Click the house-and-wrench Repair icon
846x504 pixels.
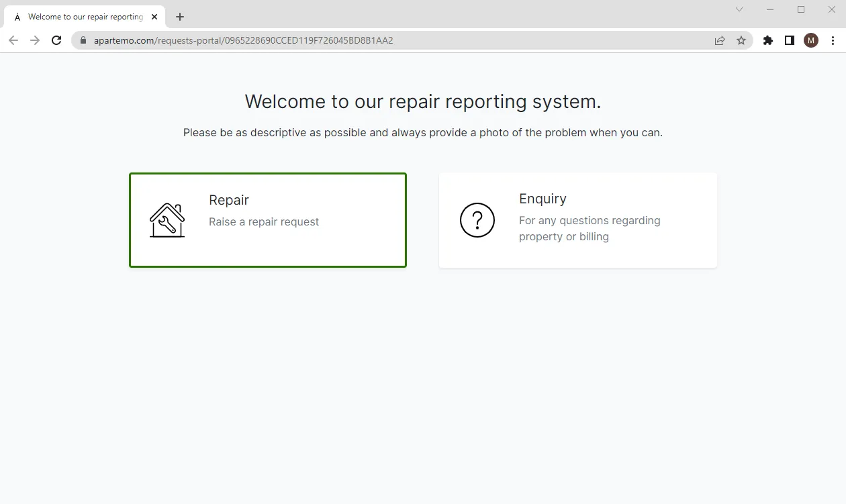coord(167,220)
